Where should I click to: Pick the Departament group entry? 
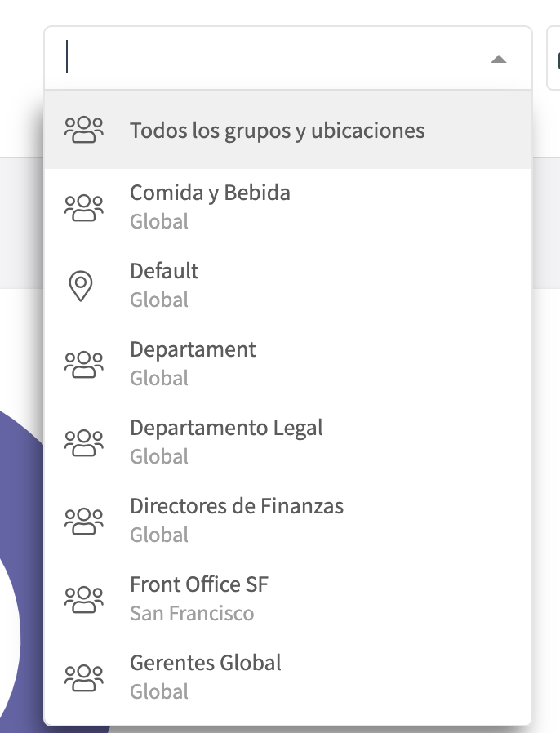(193, 350)
